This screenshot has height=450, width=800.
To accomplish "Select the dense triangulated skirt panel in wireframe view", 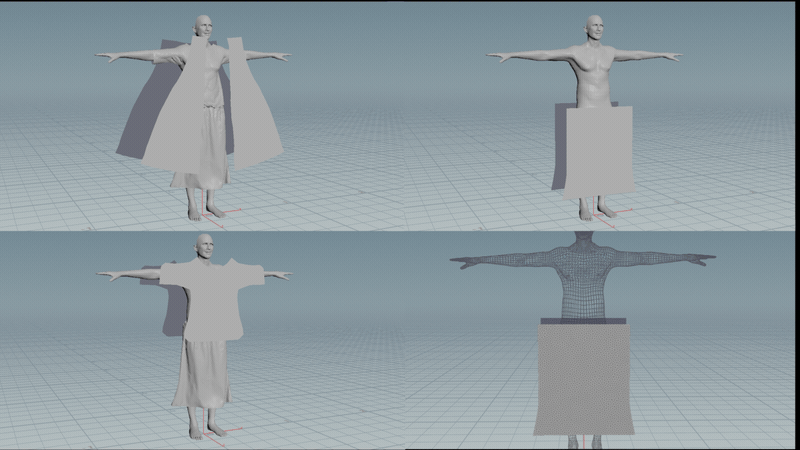I will [584, 379].
